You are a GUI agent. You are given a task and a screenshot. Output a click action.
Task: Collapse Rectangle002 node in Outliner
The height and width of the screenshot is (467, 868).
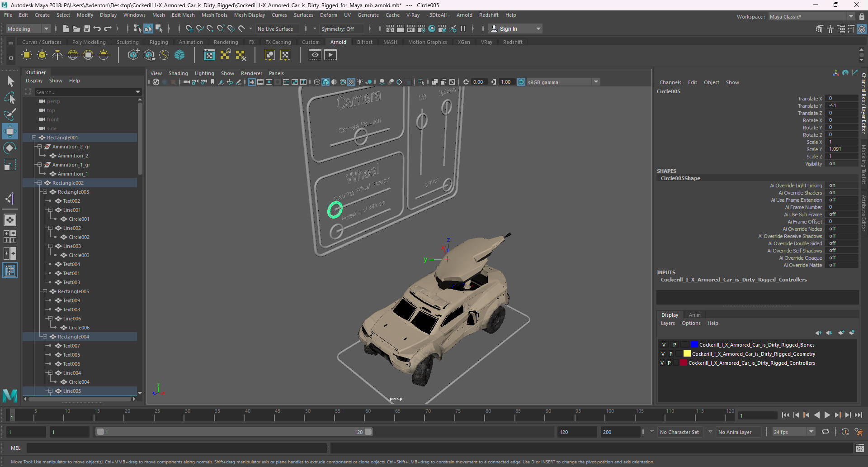tap(39, 183)
